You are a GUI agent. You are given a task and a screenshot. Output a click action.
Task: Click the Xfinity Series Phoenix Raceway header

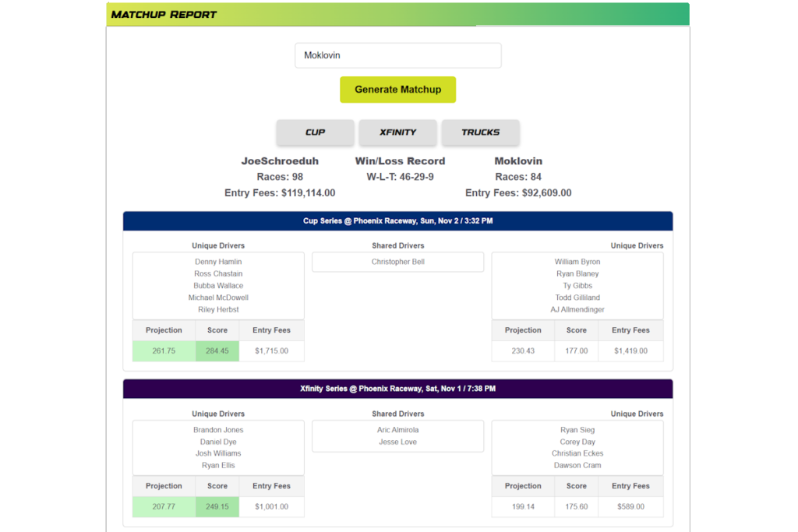coord(397,389)
